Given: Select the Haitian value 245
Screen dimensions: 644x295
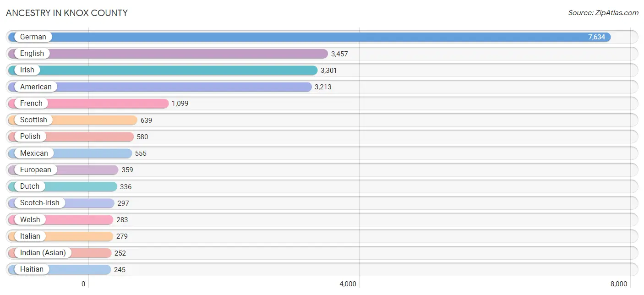Looking at the screenshot, I should (120, 270).
